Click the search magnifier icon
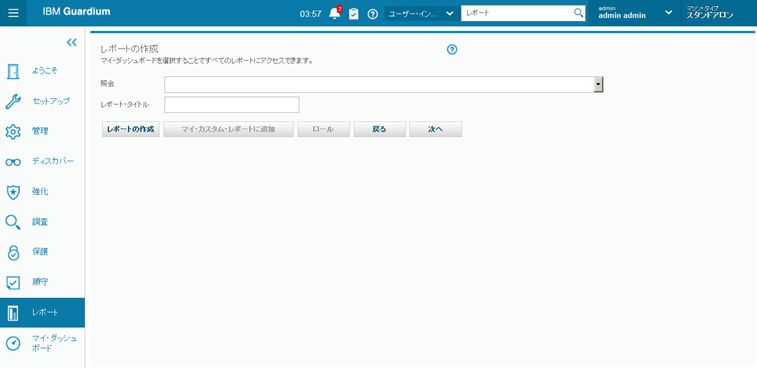757x368 pixels. (x=578, y=13)
